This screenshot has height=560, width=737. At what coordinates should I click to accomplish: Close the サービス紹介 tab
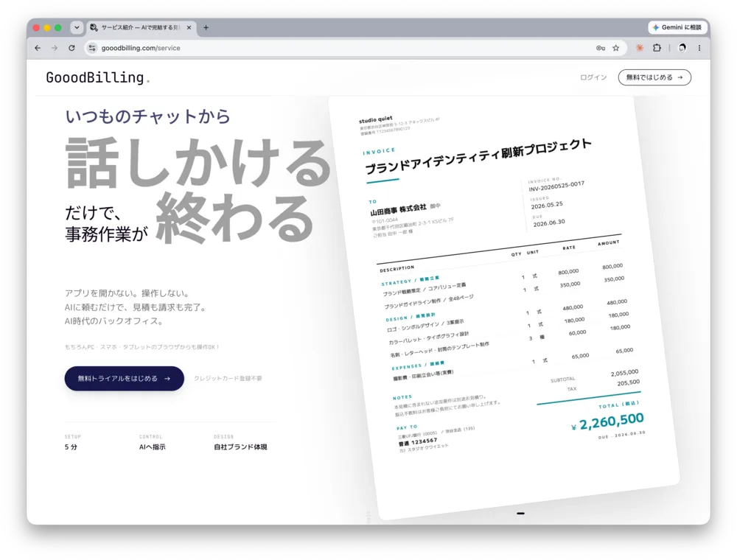pyautogui.click(x=189, y=28)
